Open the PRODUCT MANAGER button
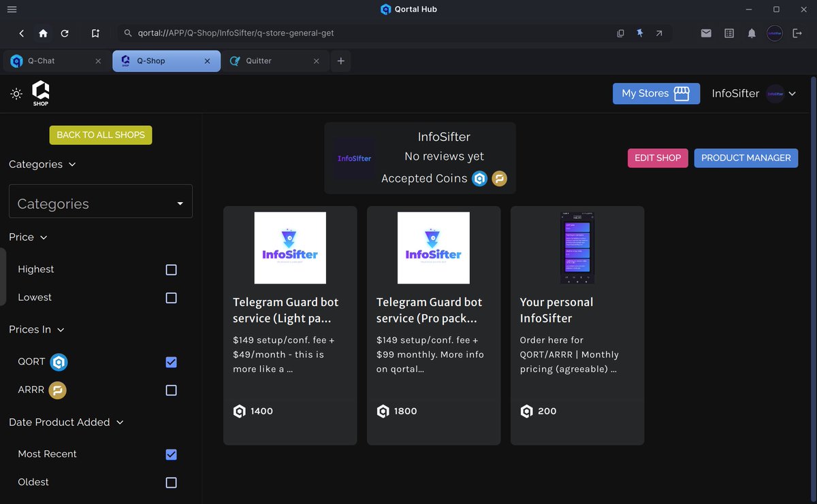The height and width of the screenshot is (504, 817). (746, 158)
